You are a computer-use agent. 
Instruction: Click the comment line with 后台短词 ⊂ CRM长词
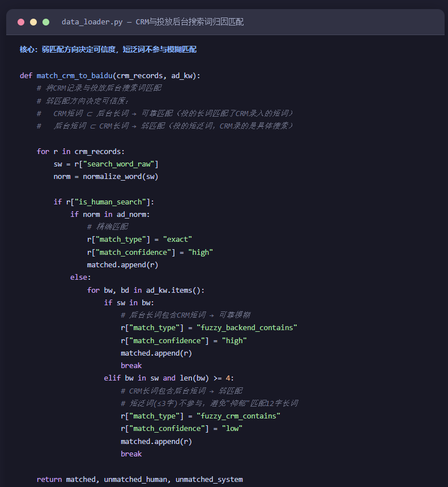[x=165, y=126]
